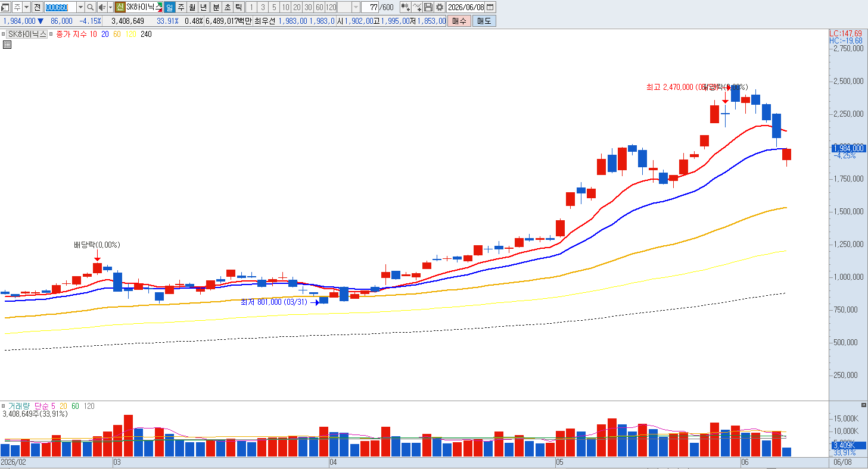Click the red 10 moving average legend

[94, 34]
